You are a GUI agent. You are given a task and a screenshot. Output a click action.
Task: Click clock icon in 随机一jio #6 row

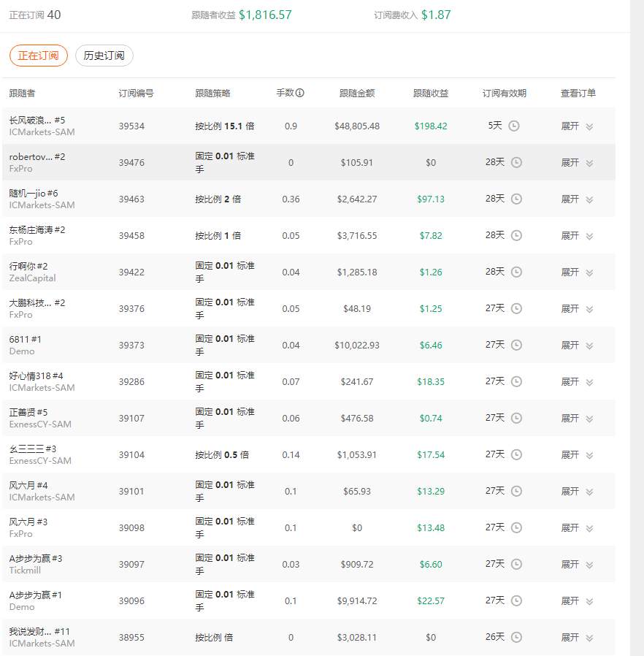click(x=516, y=199)
